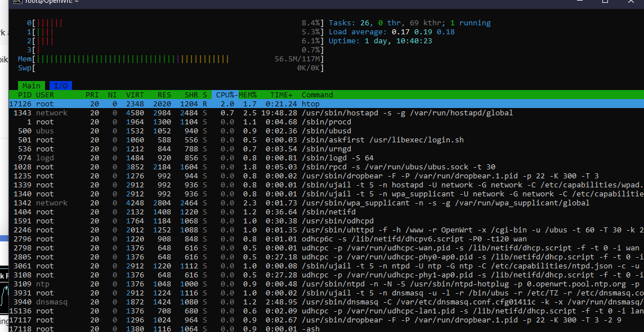
Task: Click the TIME+ column header
Action: (281, 95)
